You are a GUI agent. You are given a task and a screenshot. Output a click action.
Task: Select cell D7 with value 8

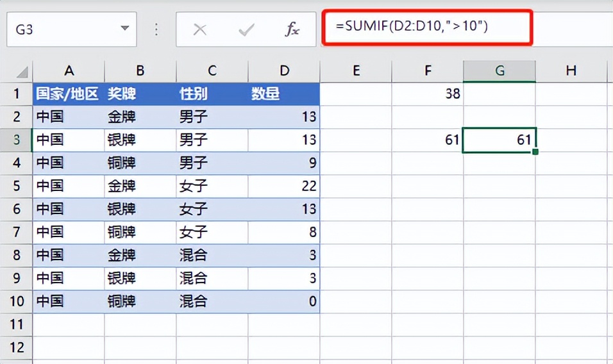click(284, 232)
